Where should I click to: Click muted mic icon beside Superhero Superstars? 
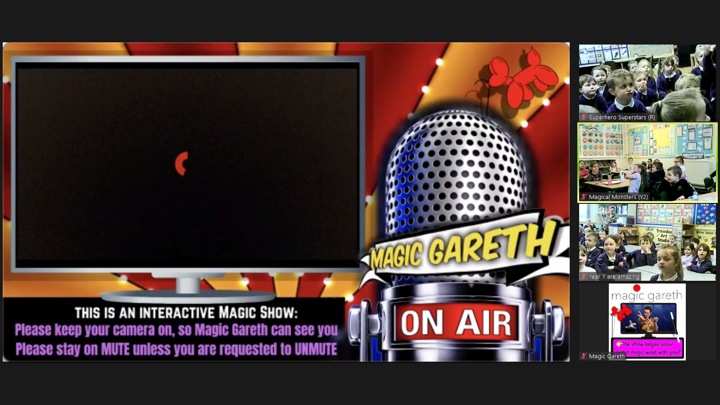(584, 117)
